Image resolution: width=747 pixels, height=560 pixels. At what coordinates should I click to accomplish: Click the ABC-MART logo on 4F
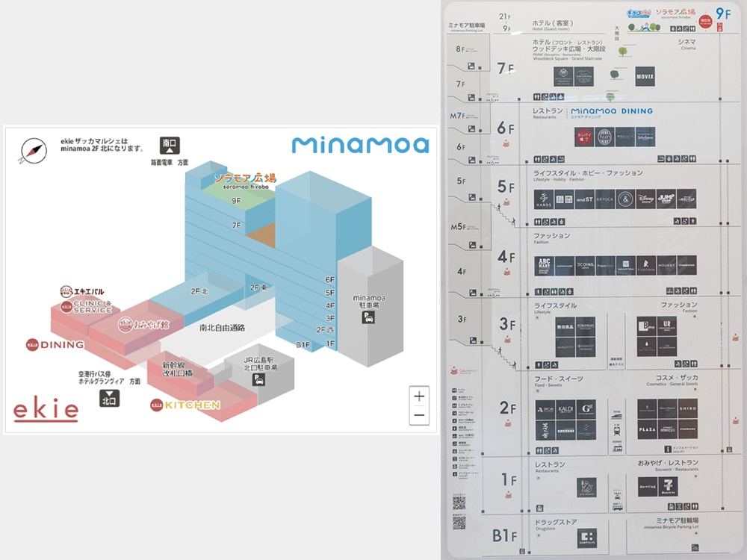tap(545, 266)
